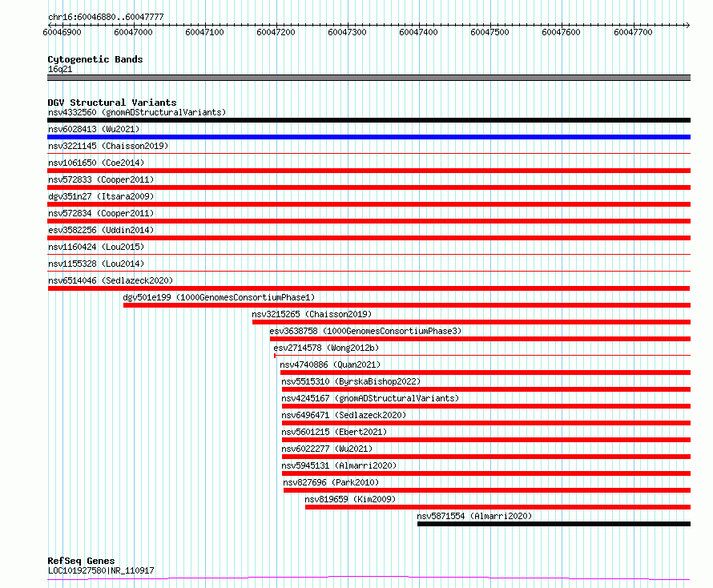Open the nsv3221145 (Chaisson2019) variant
The height and width of the screenshot is (588, 713).
(108, 146)
